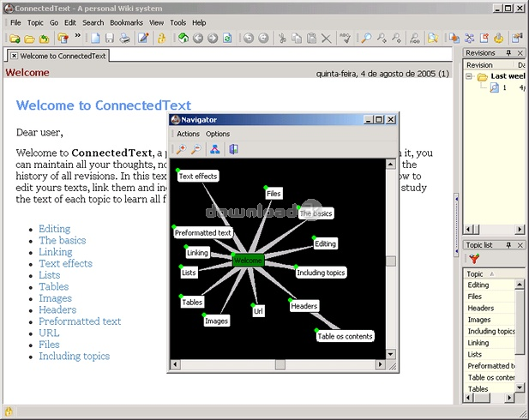Click the Navigator vertical scrollbar thumb

pyautogui.click(x=391, y=261)
